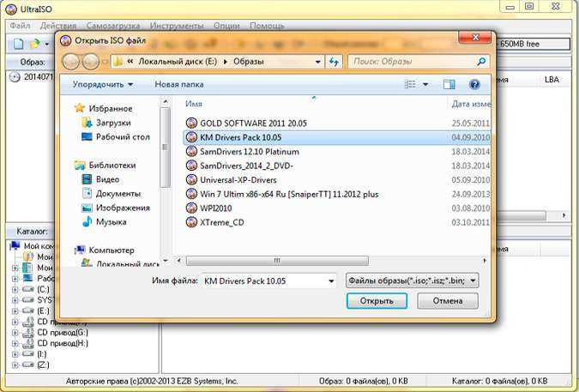Close the Открыть ISO файл dialog
Image resolution: width=579 pixels, height=392 pixels.
click(475, 37)
